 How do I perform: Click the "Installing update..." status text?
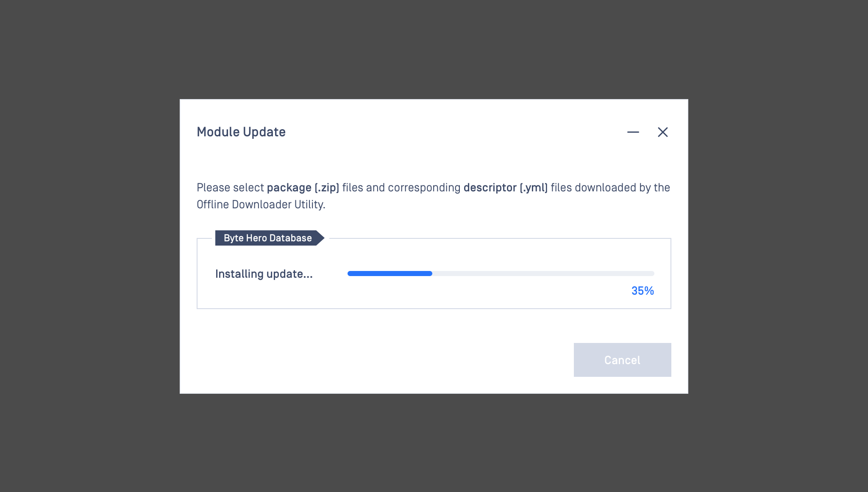point(264,274)
